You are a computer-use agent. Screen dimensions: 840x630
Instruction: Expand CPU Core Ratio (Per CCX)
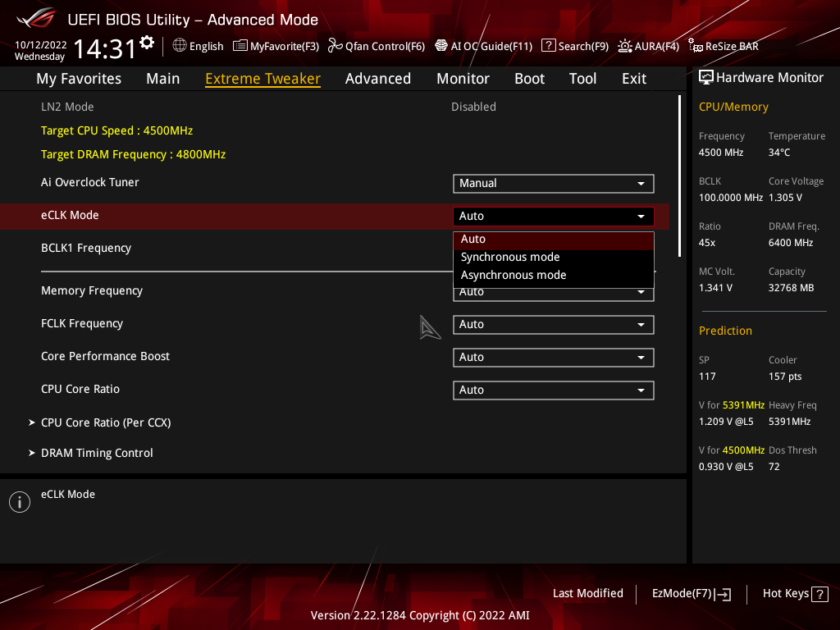click(106, 422)
